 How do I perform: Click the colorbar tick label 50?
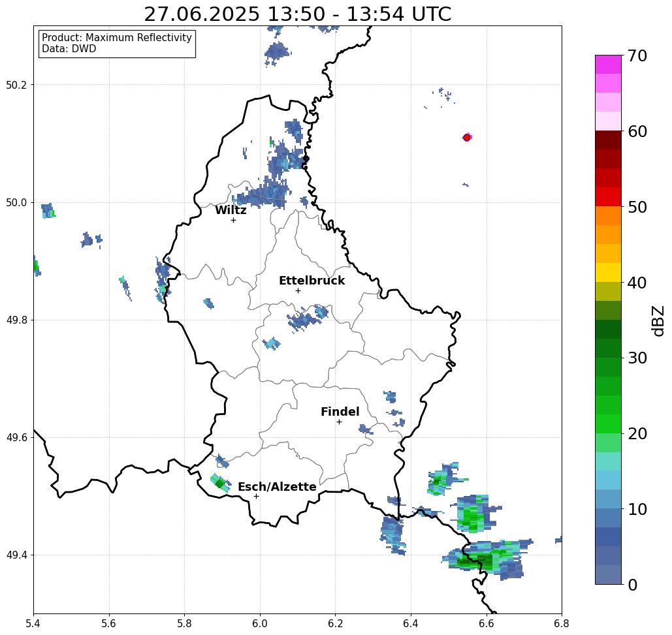(x=637, y=207)
